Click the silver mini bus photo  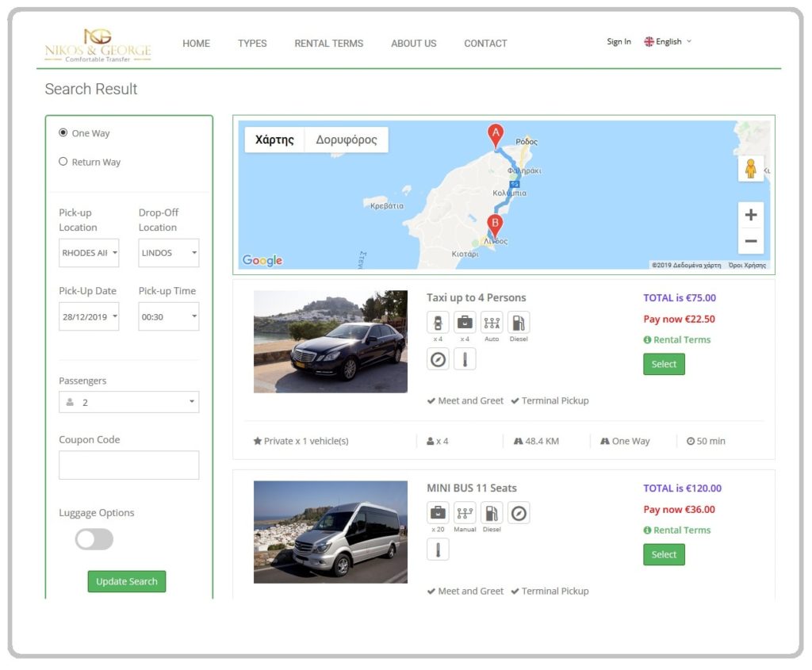pyautogui.click(x=331, y=532)
